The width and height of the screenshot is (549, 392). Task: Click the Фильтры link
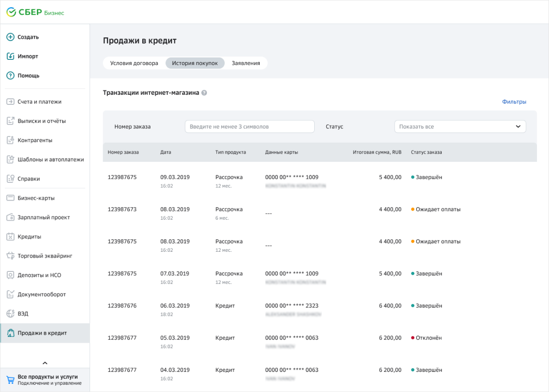(x=514, y=101)
